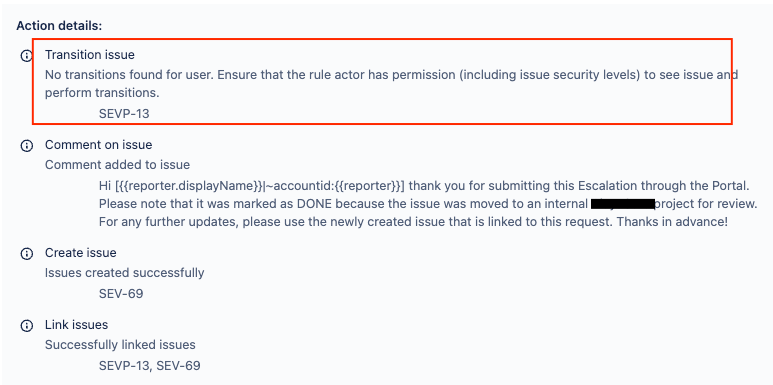
Task: Click SEVP-13 under Transition issue
Action: 124,114
